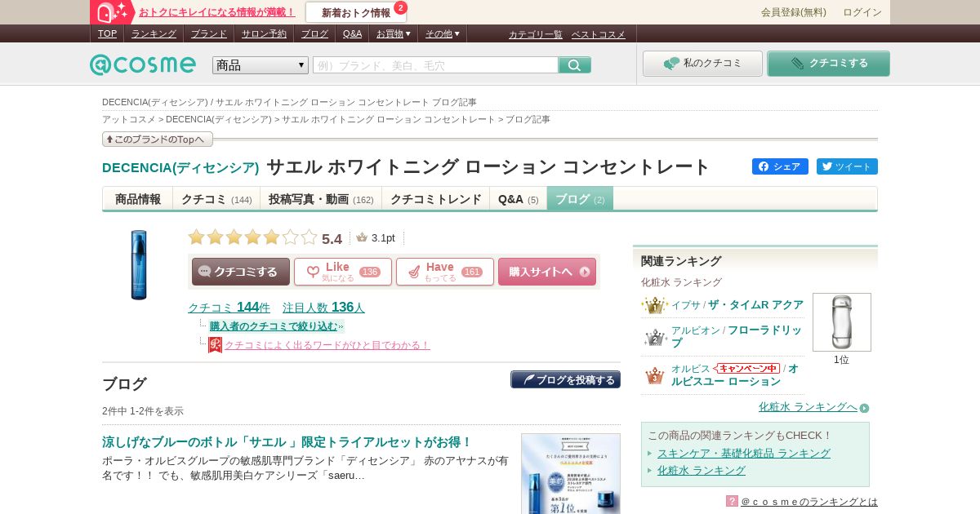Click 購入者のクチコミで絞り込む link
980x514 pixels.
tap(276, 326)
